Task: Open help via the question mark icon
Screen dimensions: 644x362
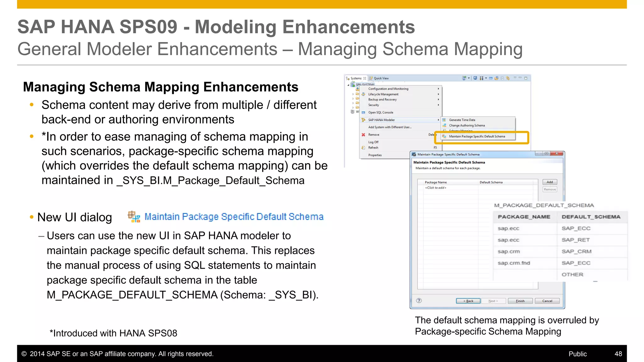Action: tap(419, 300)
